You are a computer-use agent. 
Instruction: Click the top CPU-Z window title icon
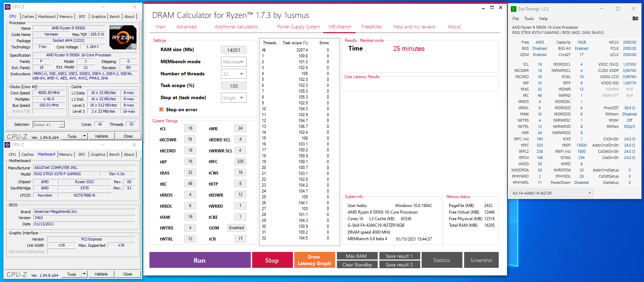tap(8, 7)
